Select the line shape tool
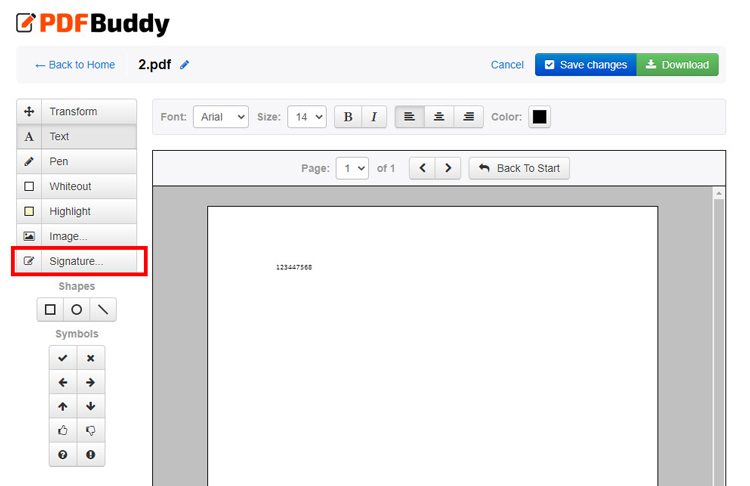Viewport: 750px width, 486px height. [102, 310]
